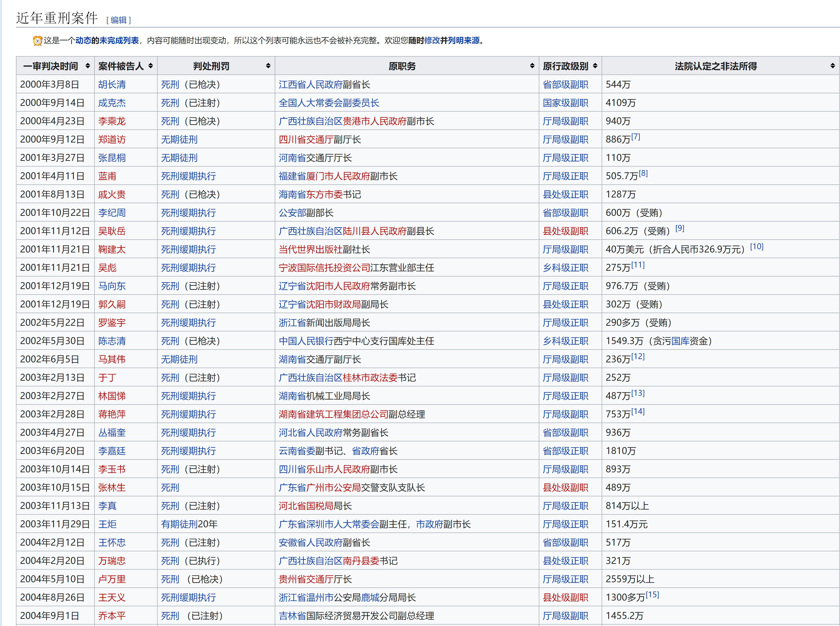Click red 县处级副职 link in 吴耿岳 row

click(x=565, y=231)
